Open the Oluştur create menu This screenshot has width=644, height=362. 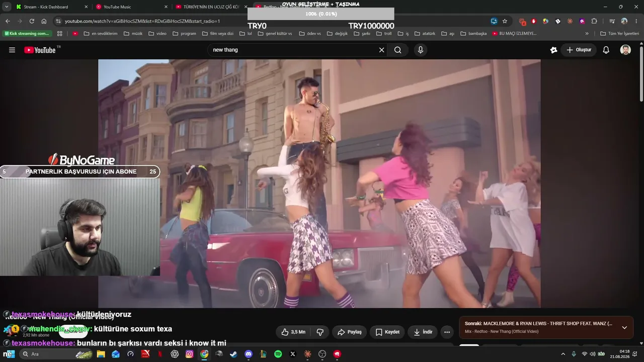click(x=579, y=50)
